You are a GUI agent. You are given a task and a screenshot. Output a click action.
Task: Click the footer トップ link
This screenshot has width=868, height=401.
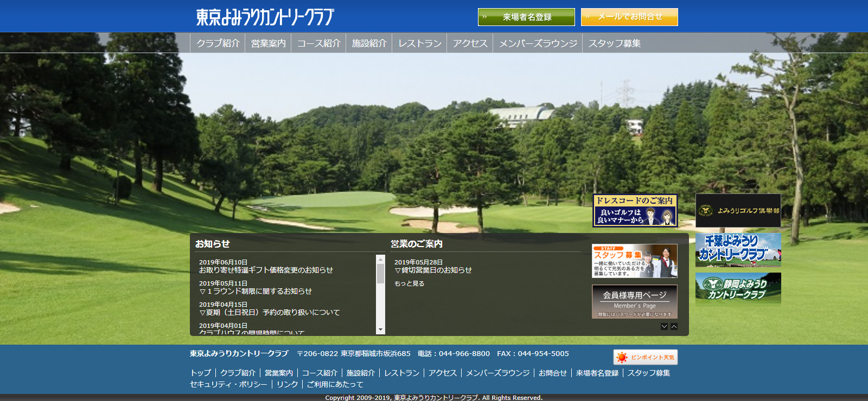click(200, 373)
